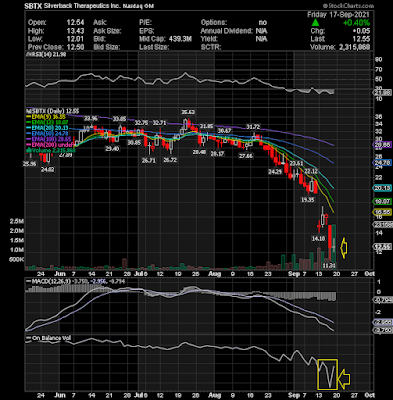Click the Prev Close value 12.50
393x400 pixels.
tap(75, 47)
